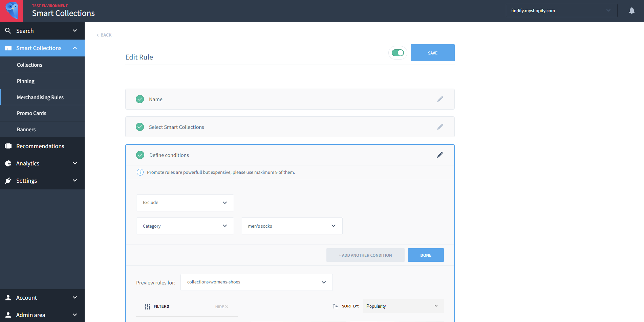The width and height of the screenshot is (644, 322).
Task: Hide the filters panel
Action: pyautogui.click(x=222, y=307)
